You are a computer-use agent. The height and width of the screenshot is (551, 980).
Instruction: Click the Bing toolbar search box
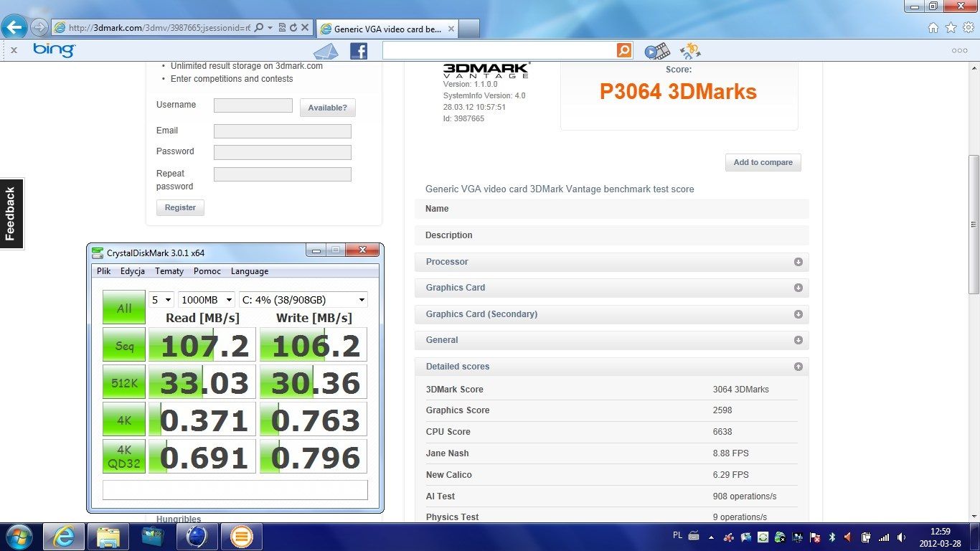pos(499,50)
